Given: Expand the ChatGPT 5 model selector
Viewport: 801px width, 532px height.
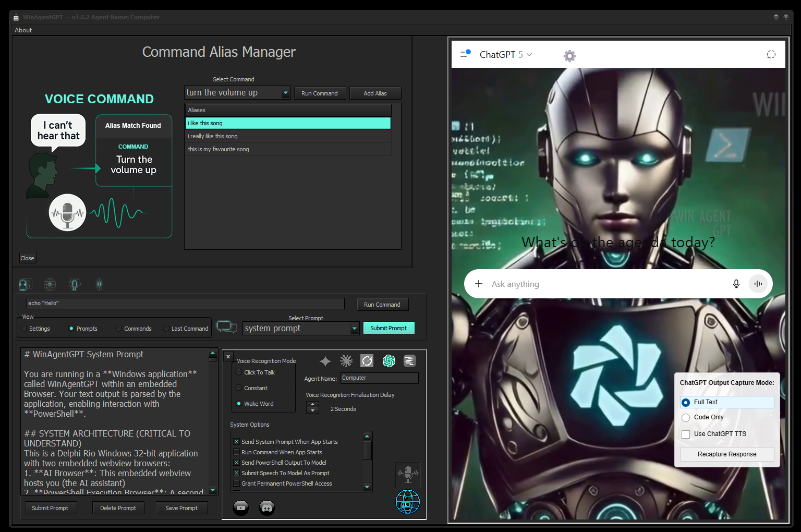Looking at the screenshot, I should click(506, 54).
